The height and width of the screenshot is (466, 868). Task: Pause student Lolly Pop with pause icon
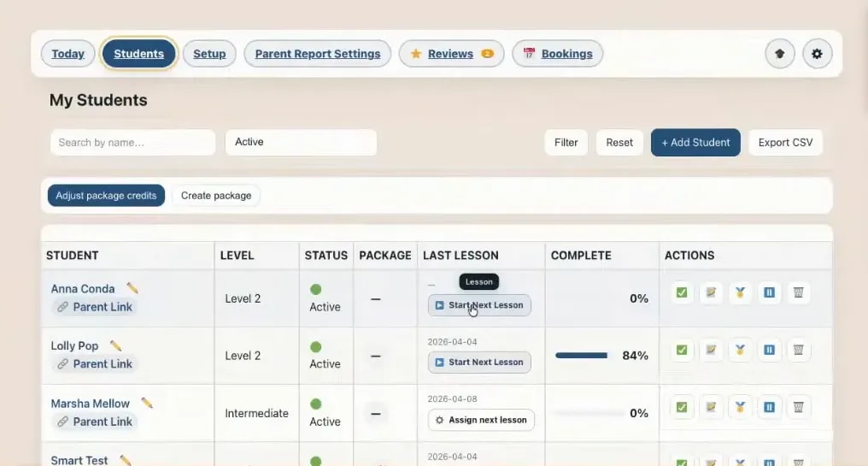(770, 351)
